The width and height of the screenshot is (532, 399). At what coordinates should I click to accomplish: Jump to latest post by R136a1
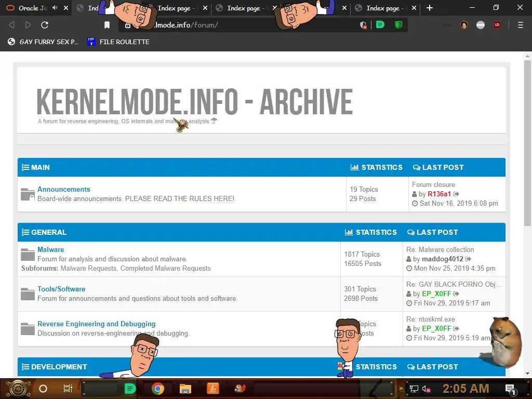tap(456, 194)
